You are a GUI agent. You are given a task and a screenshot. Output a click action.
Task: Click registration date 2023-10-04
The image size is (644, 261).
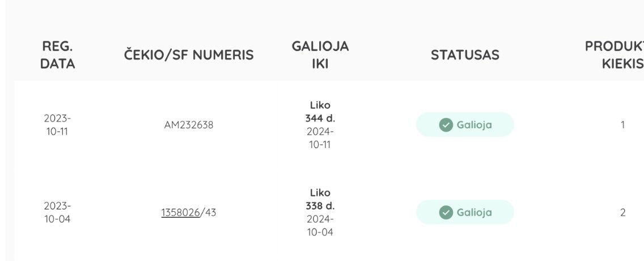tap(57, 213)
